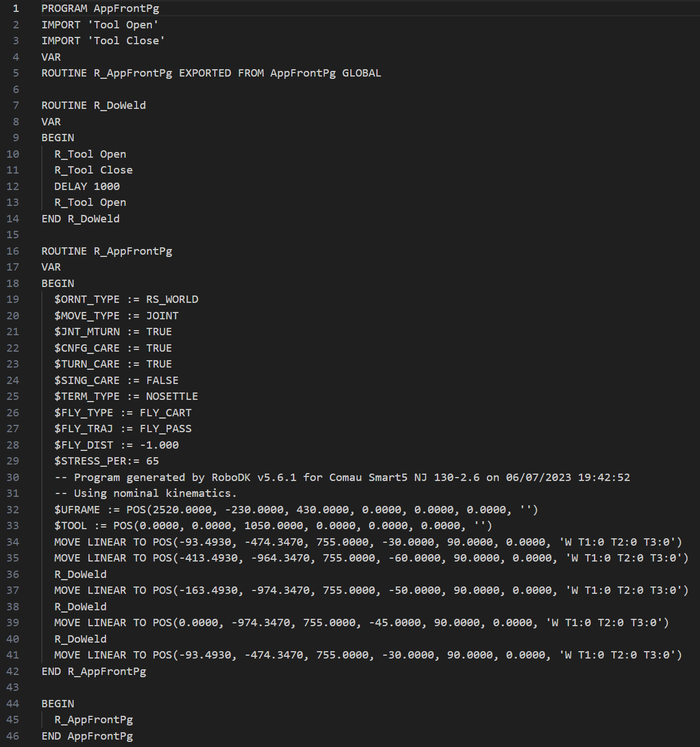
Task: Click the $TOOL POS assignment line
Action: [x=273, y=526]
